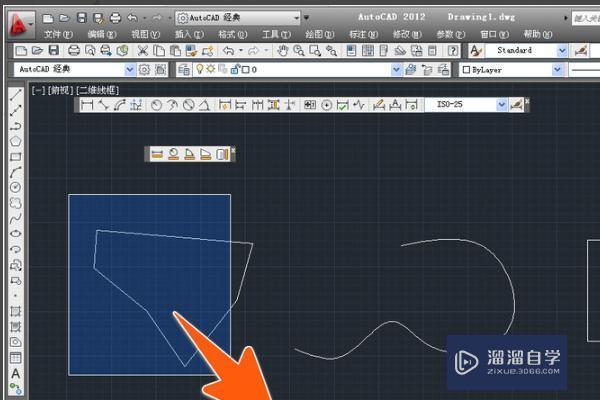Click the Plot printer icon in standard toolbar

[x=73, y=51]
